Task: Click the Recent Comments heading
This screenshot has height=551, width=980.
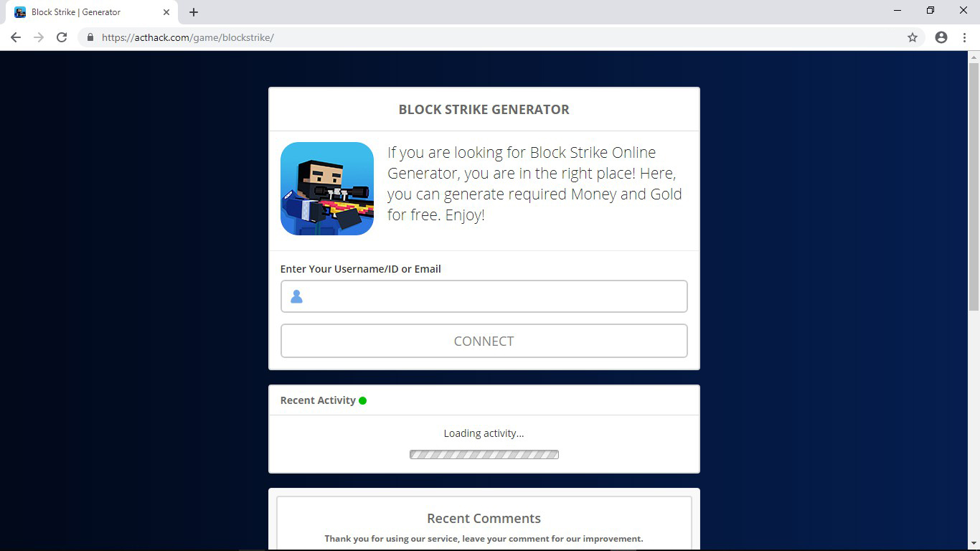Action: pyautogui.click(x=484, y=519)
